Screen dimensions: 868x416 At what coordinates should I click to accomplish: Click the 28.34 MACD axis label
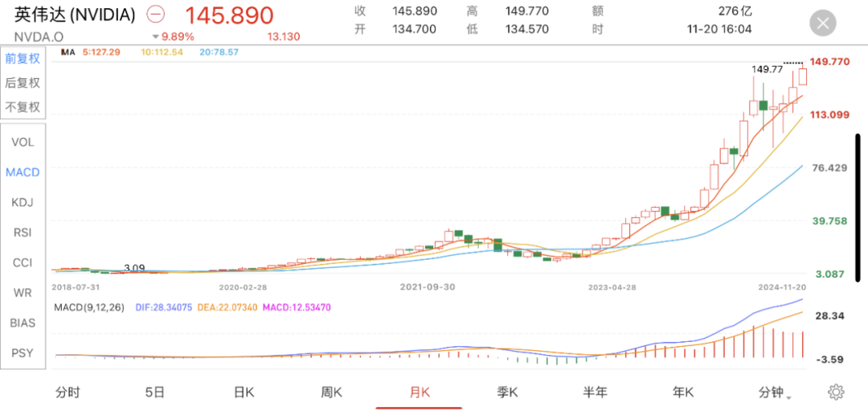click(829, 315)
